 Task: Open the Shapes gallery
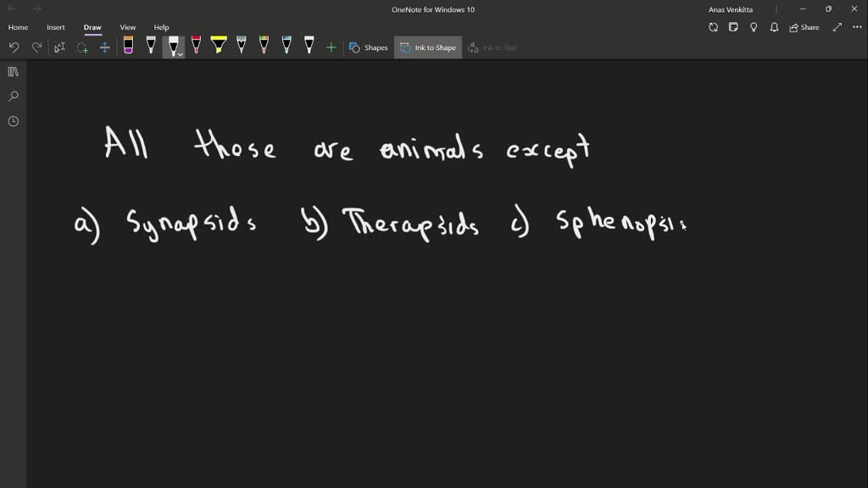[367, 47]
